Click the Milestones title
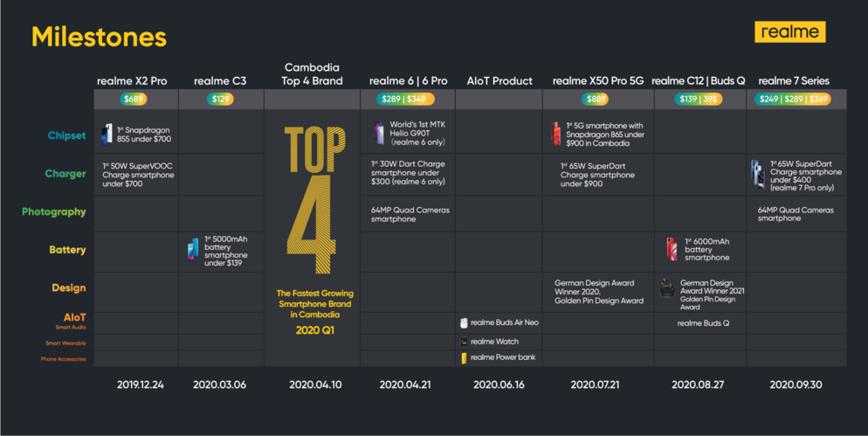 (x=99, y=37)
